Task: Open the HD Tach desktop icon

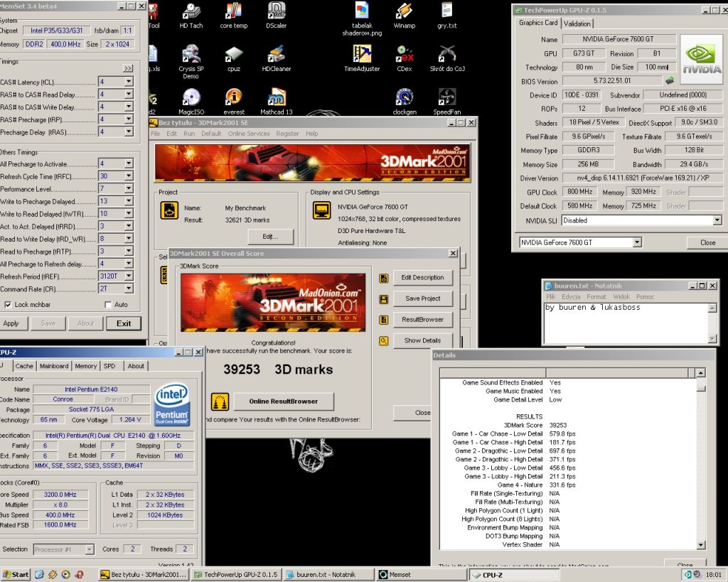Action: pos(191,16)
